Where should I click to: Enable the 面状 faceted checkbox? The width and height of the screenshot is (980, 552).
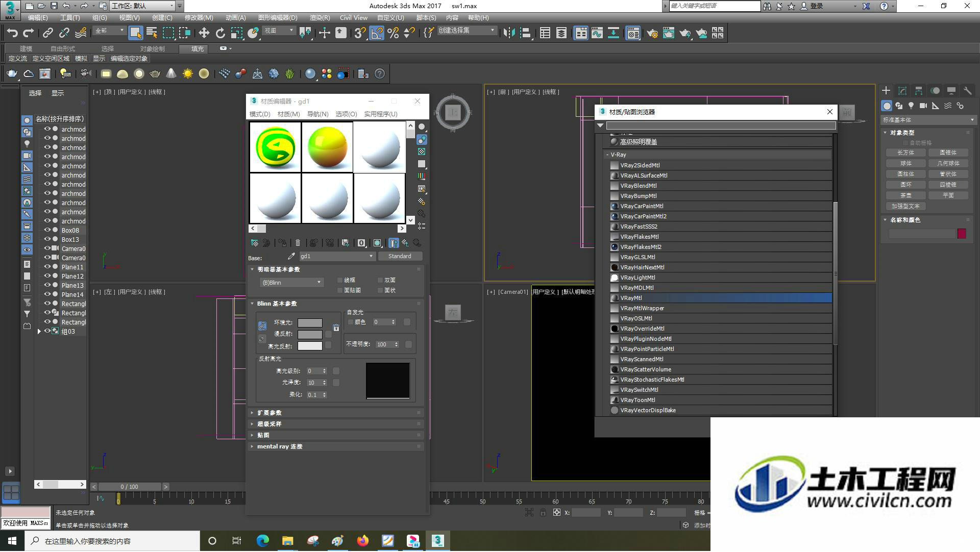click(x=380, y=291)
